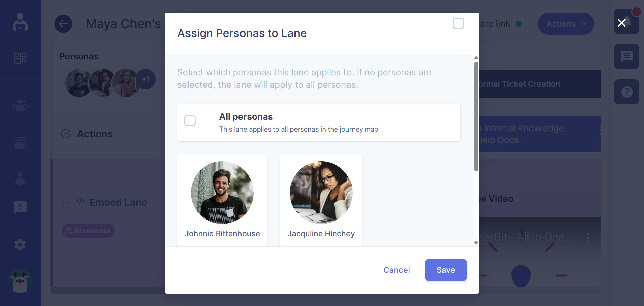The width and height of the screenshot is (644, 306).
Task: Open the comments panel icon on the right
Action: click(627, 56)
